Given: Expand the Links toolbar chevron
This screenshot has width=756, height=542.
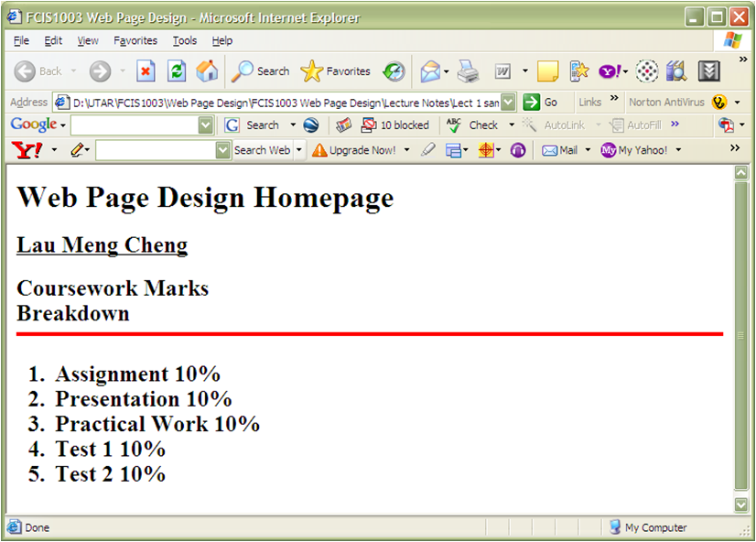Looking at the screenshot, I should tap(614, 97).
